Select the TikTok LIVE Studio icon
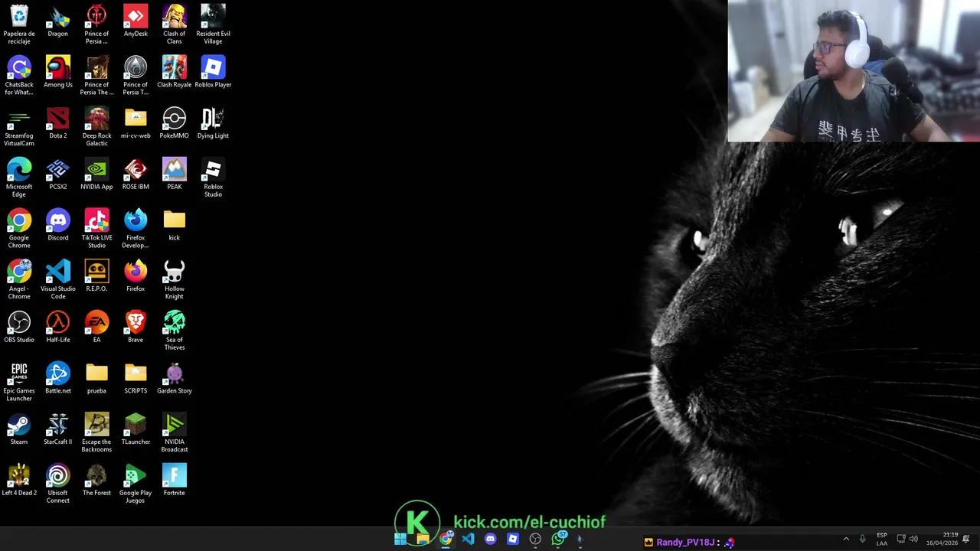 coord(96,228)
